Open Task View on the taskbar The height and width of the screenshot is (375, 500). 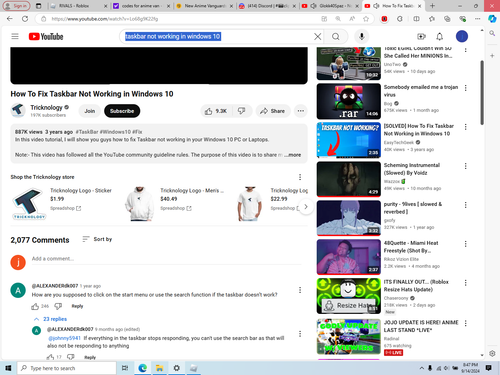point(125,368)
